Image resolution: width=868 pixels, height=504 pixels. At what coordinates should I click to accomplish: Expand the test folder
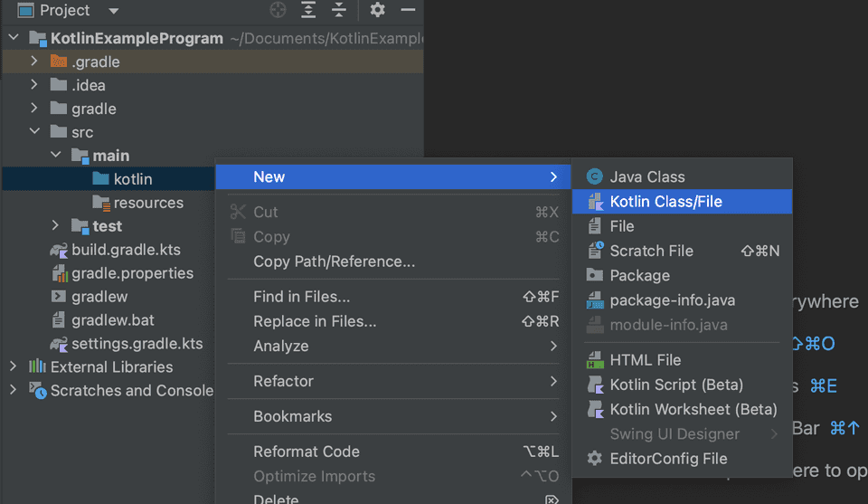[56, 226]
